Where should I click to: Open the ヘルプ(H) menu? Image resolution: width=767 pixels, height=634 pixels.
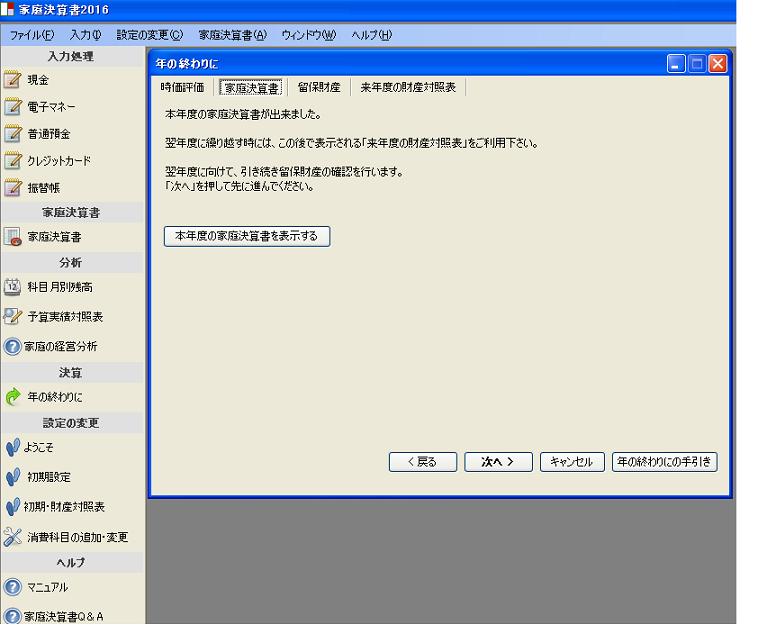click(x=371, y=35)
